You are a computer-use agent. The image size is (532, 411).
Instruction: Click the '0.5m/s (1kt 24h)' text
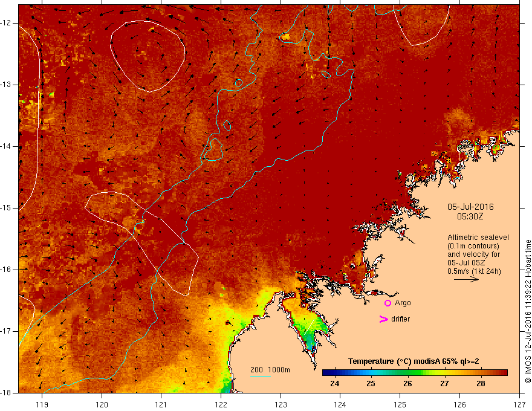tap(474, 271)
